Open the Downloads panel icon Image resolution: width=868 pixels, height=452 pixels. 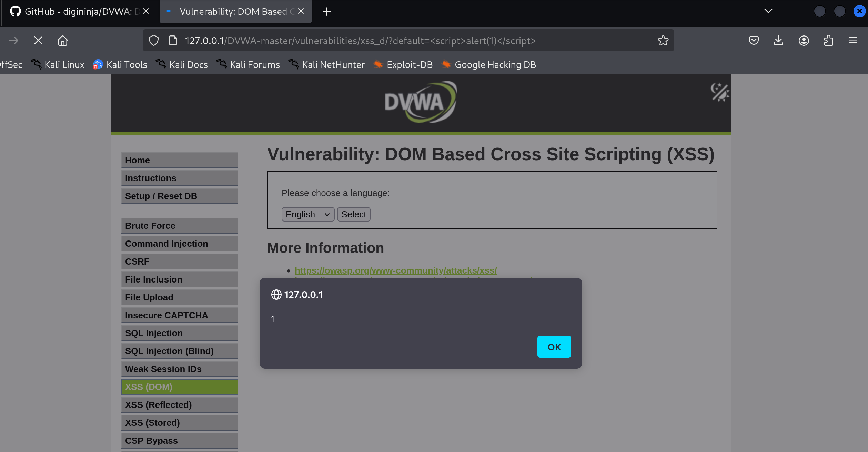tap(778, 41)
